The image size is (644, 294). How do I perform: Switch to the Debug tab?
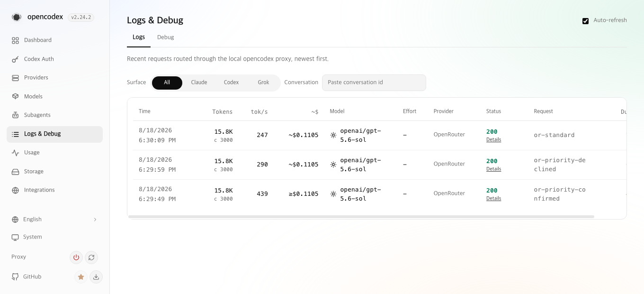click(x=166, y=37)
